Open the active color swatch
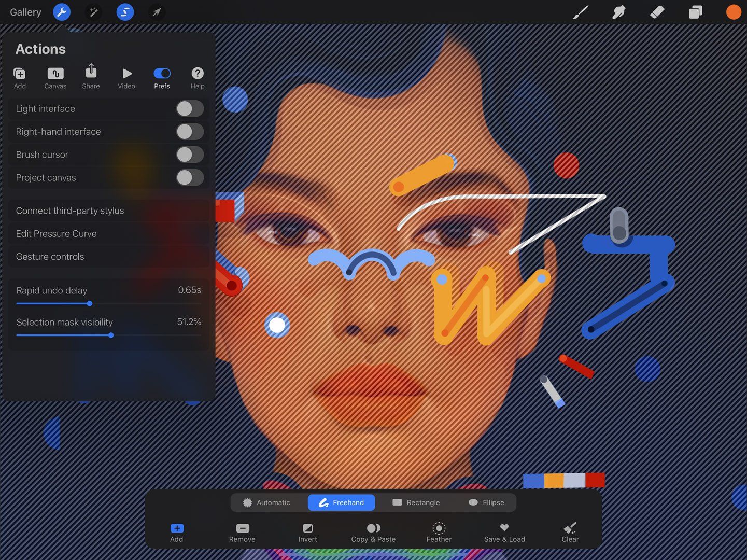 pyautogui.click(x=733, y=12)
